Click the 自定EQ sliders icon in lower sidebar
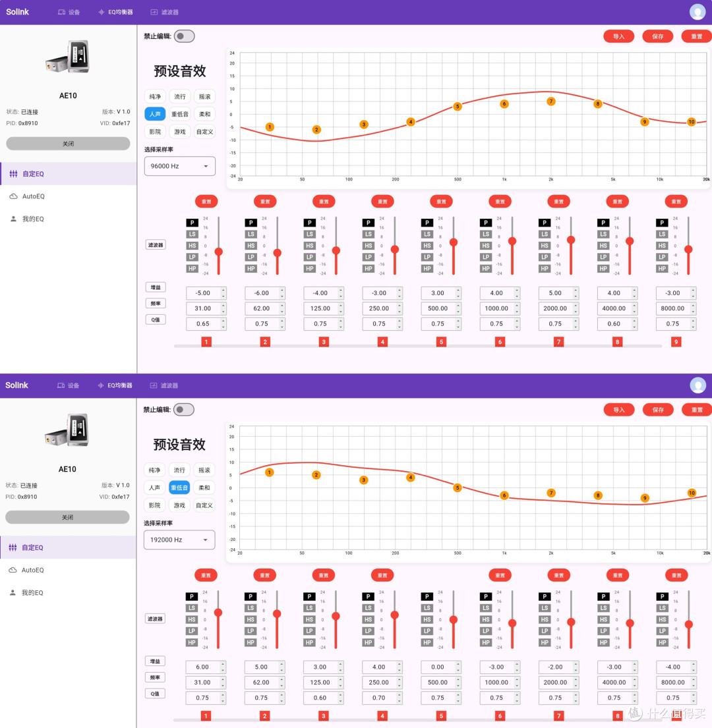This screenshot has height=728, width=712. pyautogui.click(x=13, y=547)
